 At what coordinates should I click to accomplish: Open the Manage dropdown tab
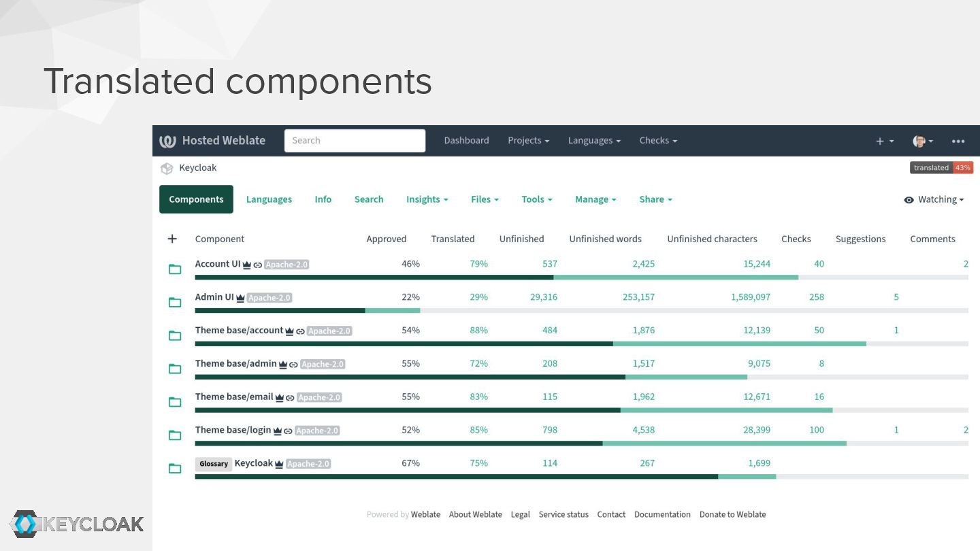point(595,199)
